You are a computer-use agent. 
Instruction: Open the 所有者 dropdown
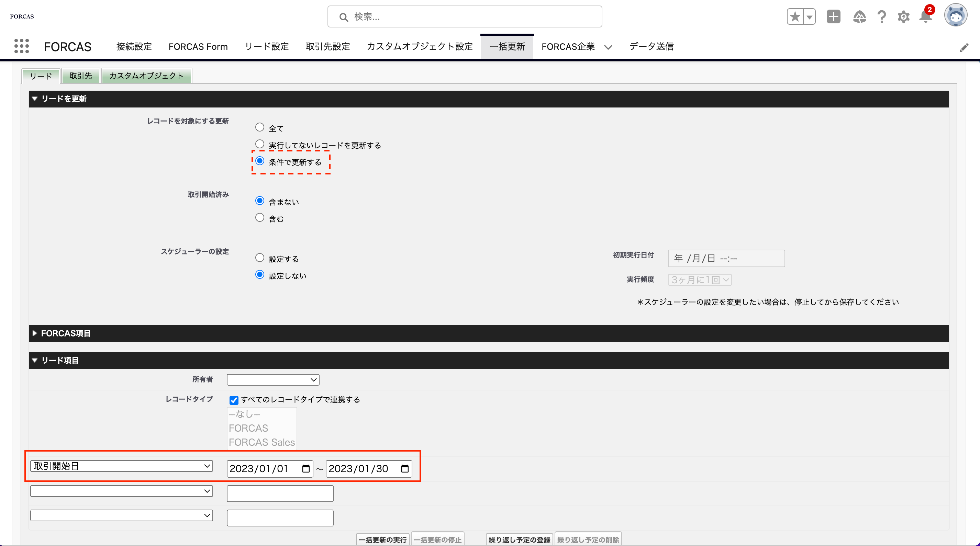(273, 379)
